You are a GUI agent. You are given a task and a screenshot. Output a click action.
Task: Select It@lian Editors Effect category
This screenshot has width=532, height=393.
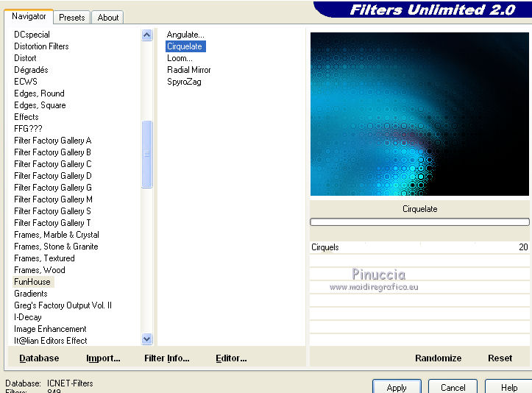pyautogui.click(x=51, y=341)
